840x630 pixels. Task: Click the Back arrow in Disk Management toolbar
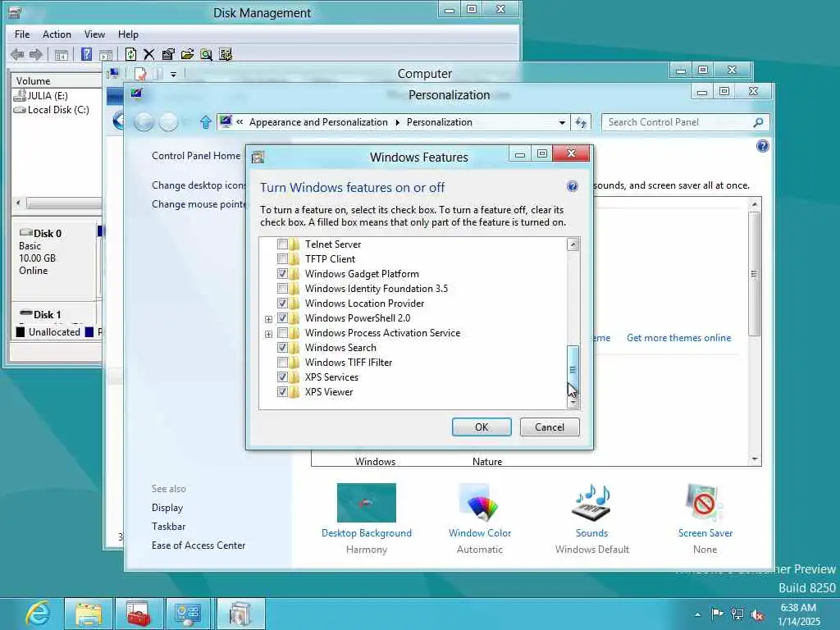[x=17, y=54]
